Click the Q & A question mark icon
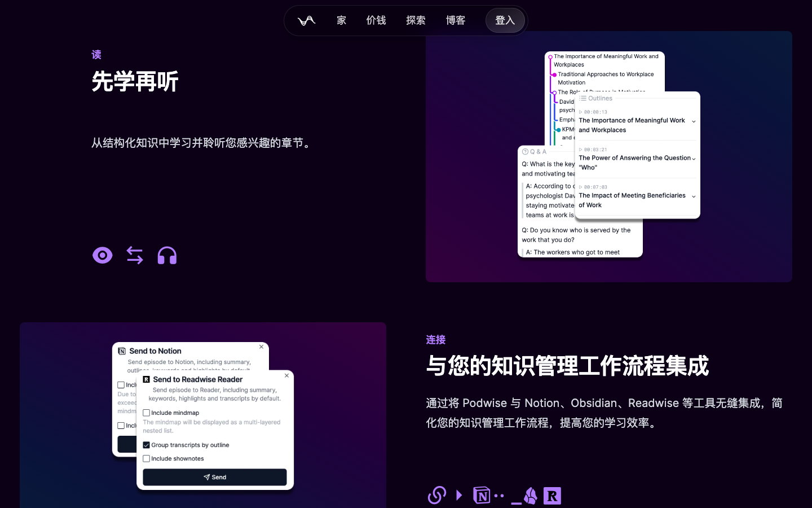The height and width of the screenshot is (508, 812). 525,151
